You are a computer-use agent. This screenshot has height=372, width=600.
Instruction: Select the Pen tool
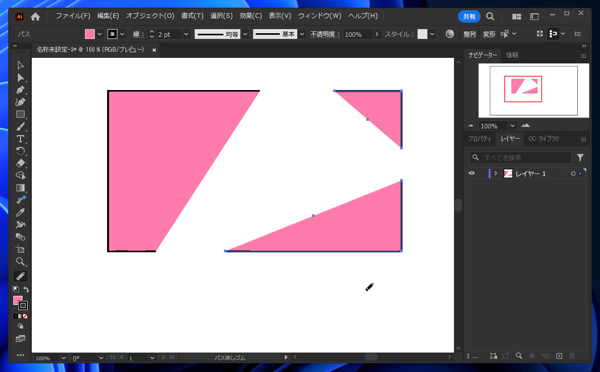click(x=20, y=90)
